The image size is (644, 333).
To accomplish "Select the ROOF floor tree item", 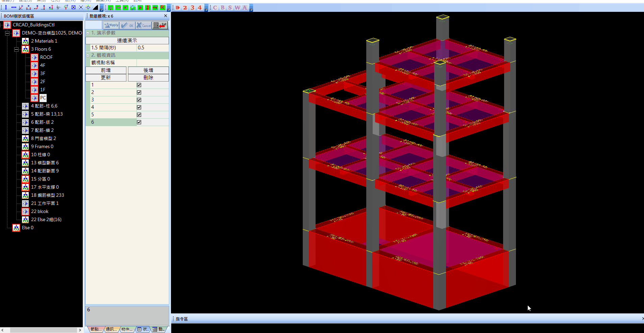I will (46, 57).
